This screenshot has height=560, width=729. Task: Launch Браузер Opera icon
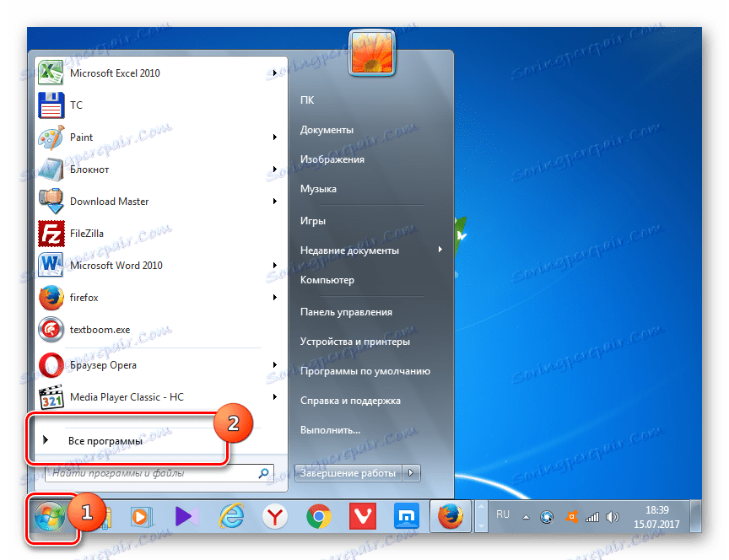point(51,365)
